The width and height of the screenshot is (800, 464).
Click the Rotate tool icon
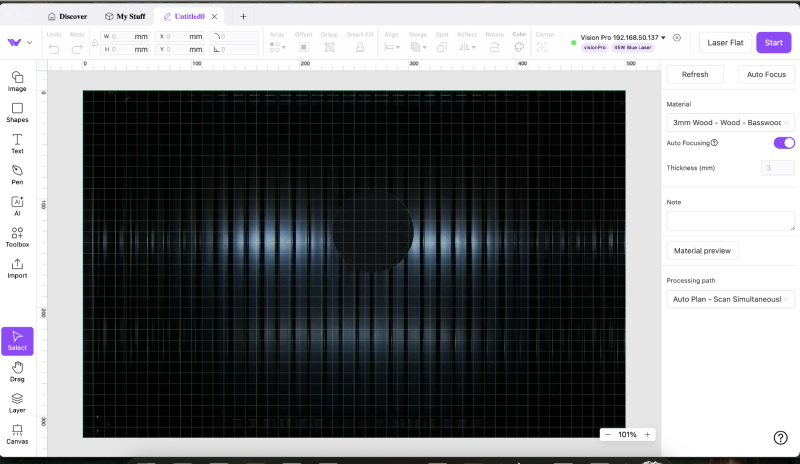tap(494, 47)
